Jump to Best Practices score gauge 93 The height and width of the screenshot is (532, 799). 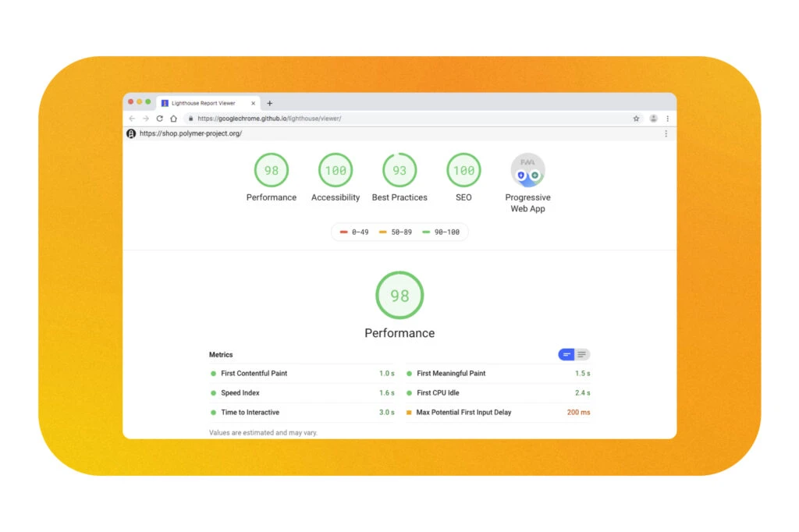[399, 170]
